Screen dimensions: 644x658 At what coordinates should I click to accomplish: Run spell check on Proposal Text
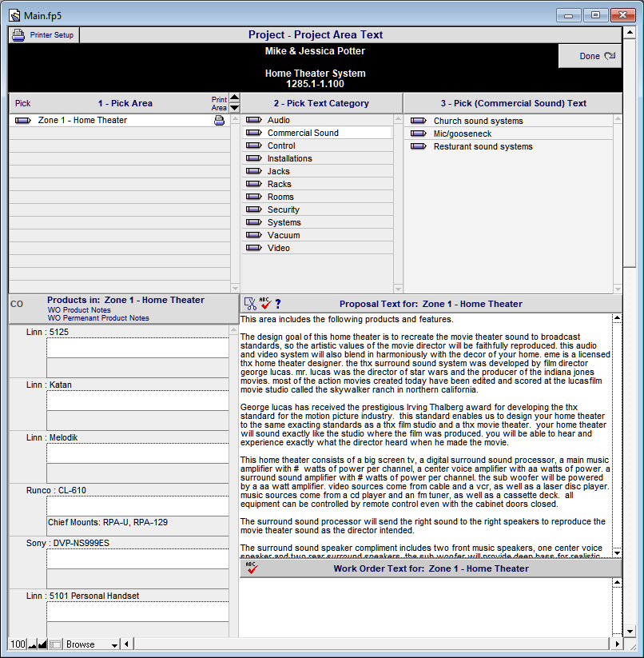point(265,303)
